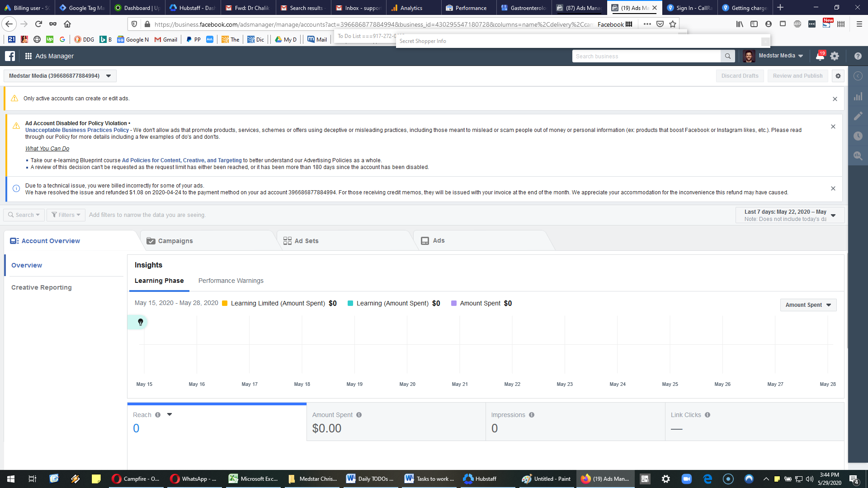This screenshot has width=868, height=488.
Task: Select Creative Reporting in left panel
Action: pos(41,287)
